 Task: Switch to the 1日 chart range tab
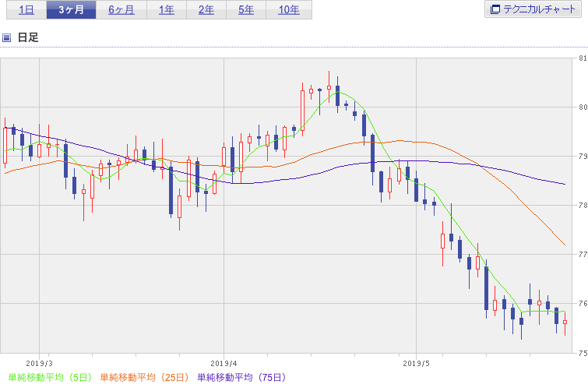26,10
